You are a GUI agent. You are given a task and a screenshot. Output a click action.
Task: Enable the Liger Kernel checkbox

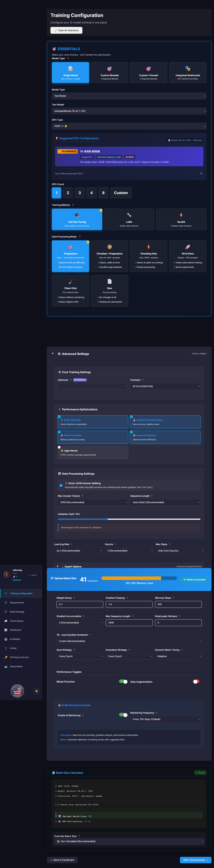(x=59, y=447)
